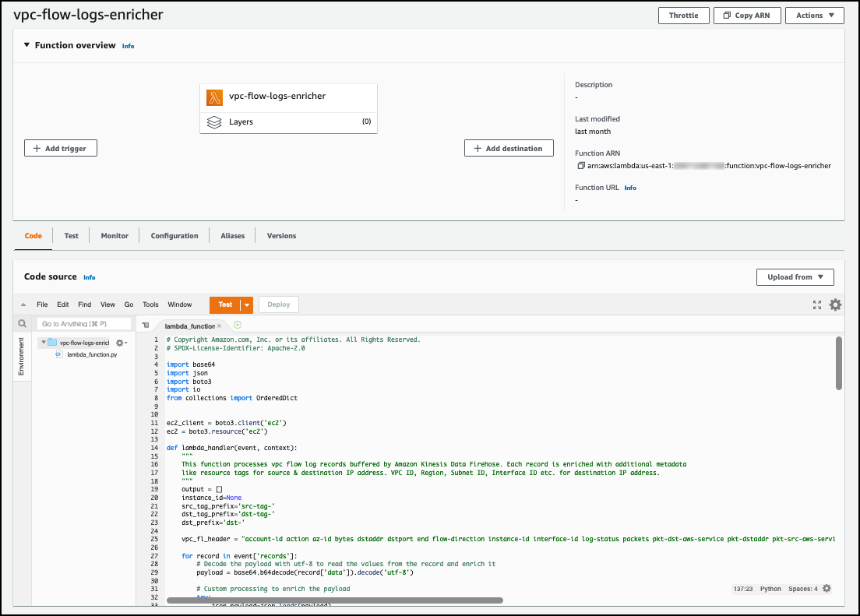Image resolution: width=860 pixels, height=616 pixels.
Task: Select lambda_function.py in file tree
Action: click(x=92, y=355)
